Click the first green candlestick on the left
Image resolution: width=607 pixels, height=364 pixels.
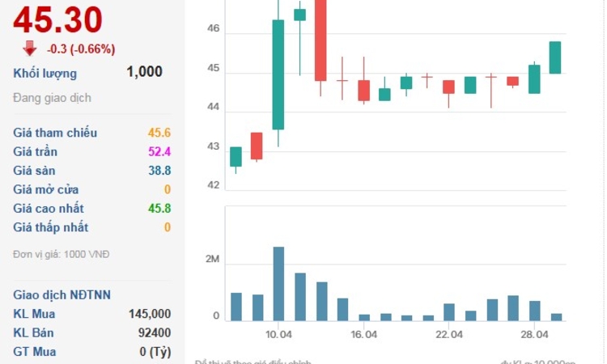pos(236,157)
